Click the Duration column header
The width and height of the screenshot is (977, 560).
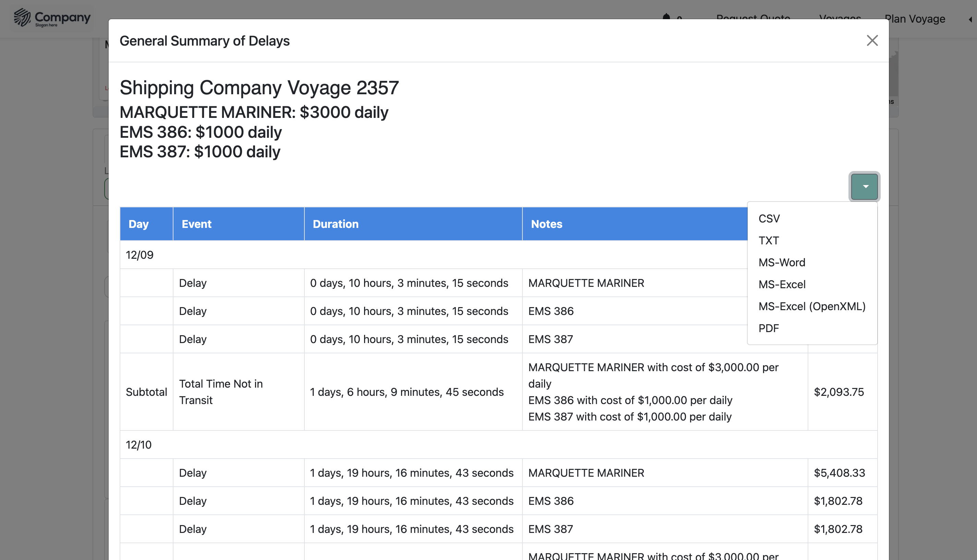pyautogui.click(x=335, y=224)
